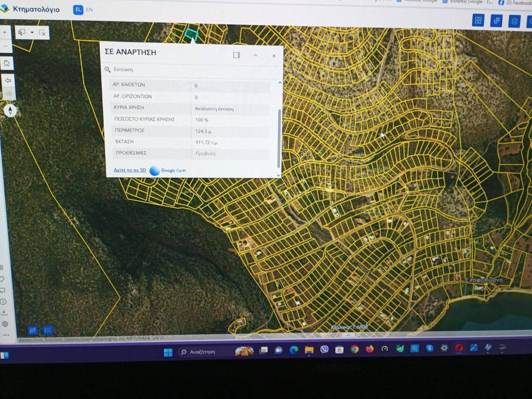Zoom in on the map
532x399 pixels.
pyautogui.click(x=5, y=32)
